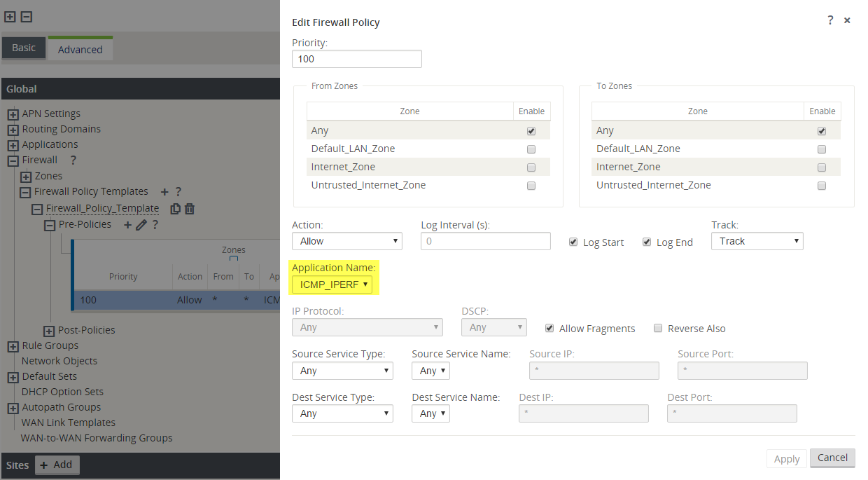
Task: Enable From Zones Internet_Zone
Action: 531,167
